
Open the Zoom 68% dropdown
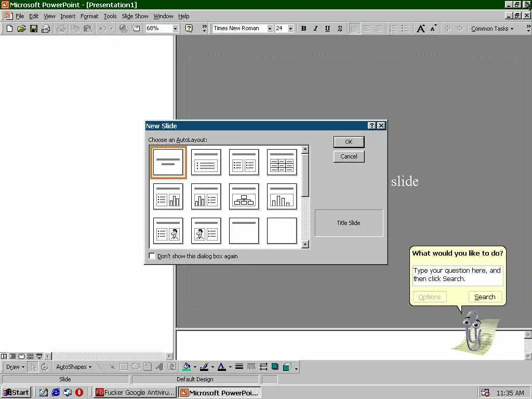click(175, 29)
